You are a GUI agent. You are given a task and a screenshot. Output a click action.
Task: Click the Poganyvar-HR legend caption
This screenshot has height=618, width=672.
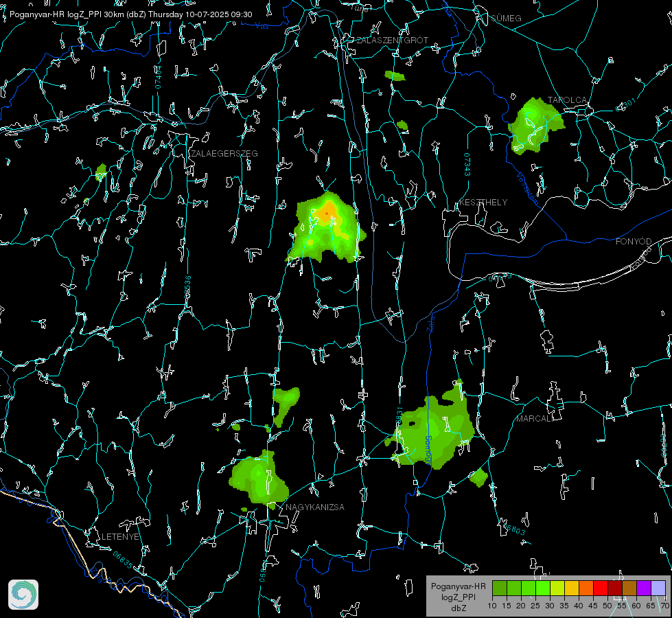tap(458, 586)
